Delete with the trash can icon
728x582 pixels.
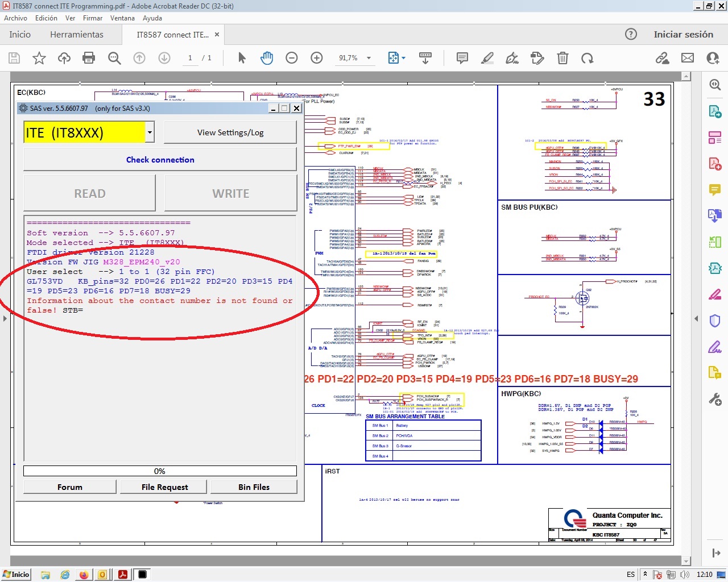pos(562,58)
